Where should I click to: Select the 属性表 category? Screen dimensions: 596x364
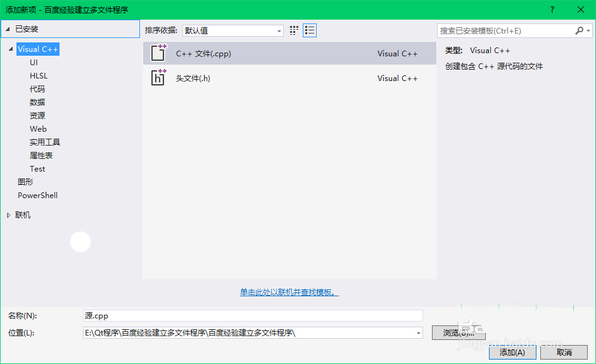click(41, 155)
